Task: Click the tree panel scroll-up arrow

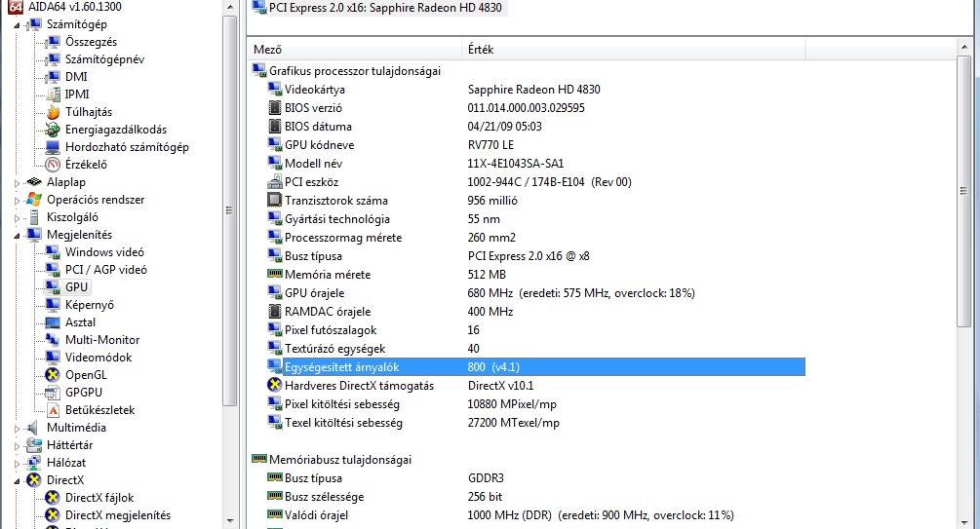Action: coord(229,8)
